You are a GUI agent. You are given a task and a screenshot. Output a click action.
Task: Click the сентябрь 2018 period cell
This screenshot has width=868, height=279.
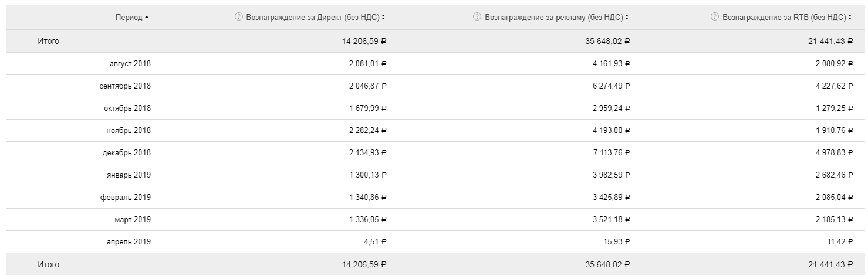point(125,86)
